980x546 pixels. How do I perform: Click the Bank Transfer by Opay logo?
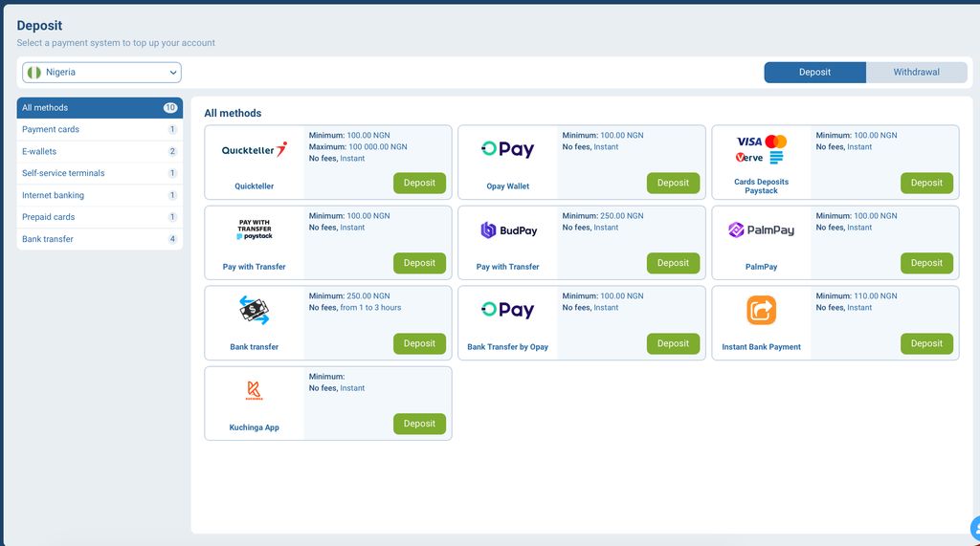[x=507, y=310]
